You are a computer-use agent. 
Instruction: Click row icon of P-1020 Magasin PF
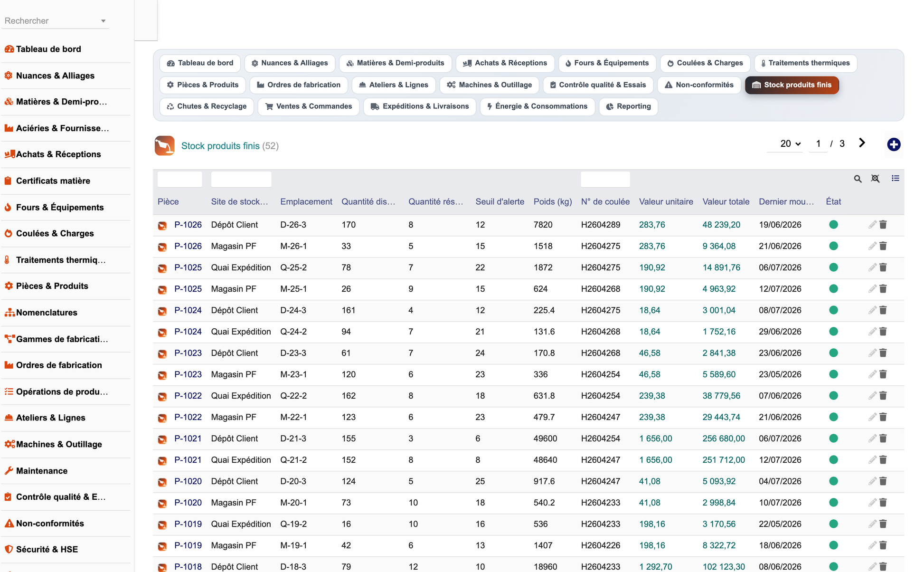pos(162,503)
